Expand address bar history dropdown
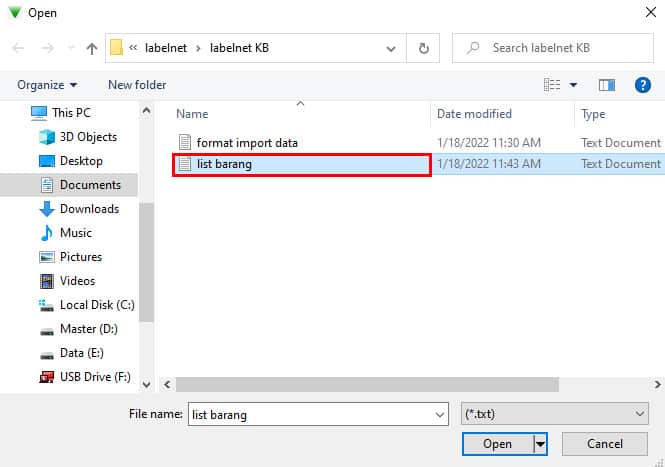Screen dimensions: 665x467 point(391,48)
